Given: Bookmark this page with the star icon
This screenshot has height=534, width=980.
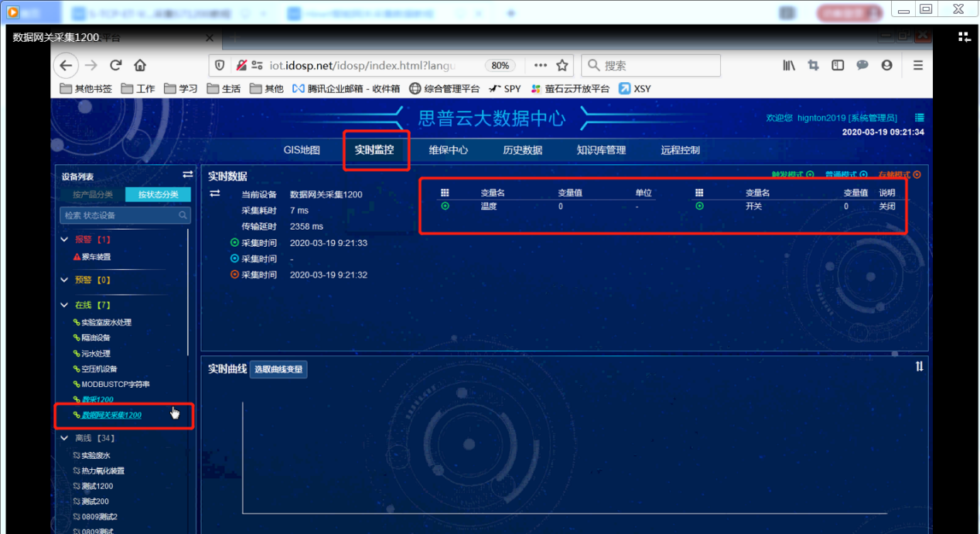Looking at the screenshot, I should pos(562,66).
